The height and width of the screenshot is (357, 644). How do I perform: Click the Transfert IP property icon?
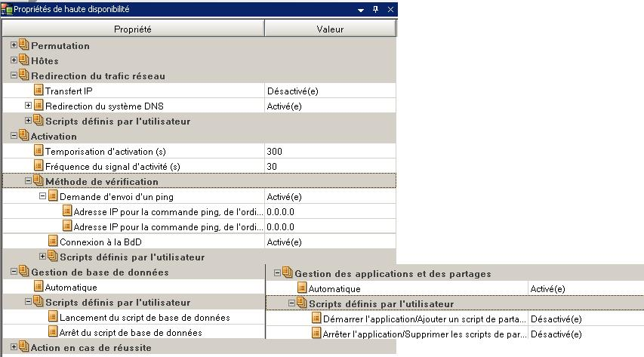tap(39, 90)
